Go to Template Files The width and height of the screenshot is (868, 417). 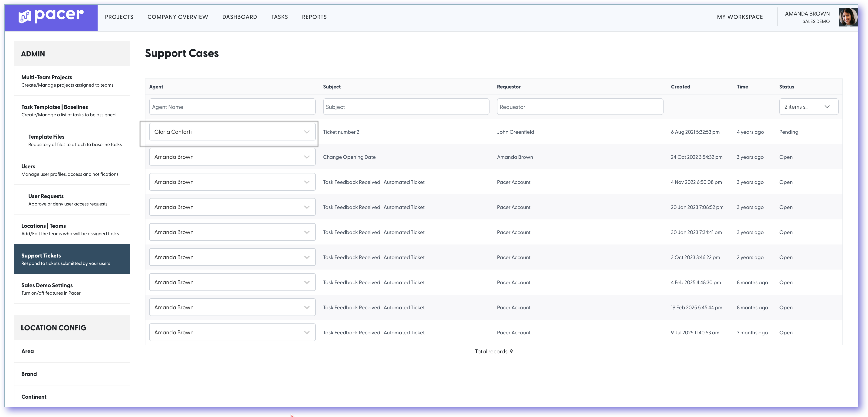click(72, 140)
